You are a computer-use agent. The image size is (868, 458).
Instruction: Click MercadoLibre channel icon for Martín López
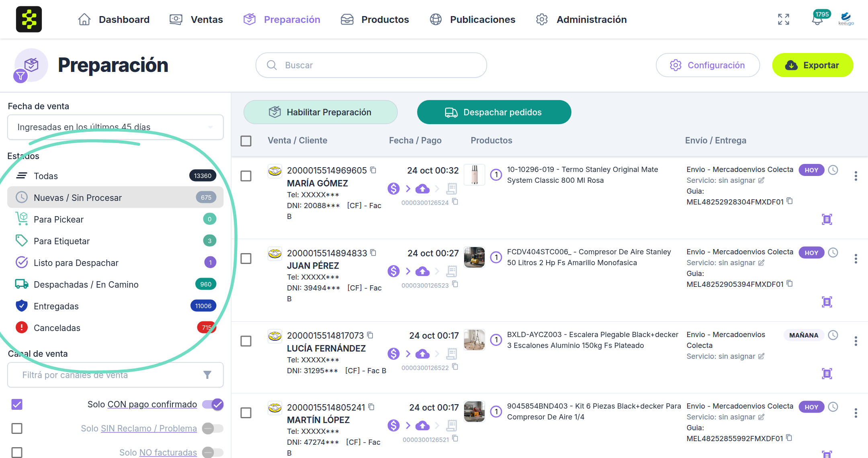coord(275,408)
